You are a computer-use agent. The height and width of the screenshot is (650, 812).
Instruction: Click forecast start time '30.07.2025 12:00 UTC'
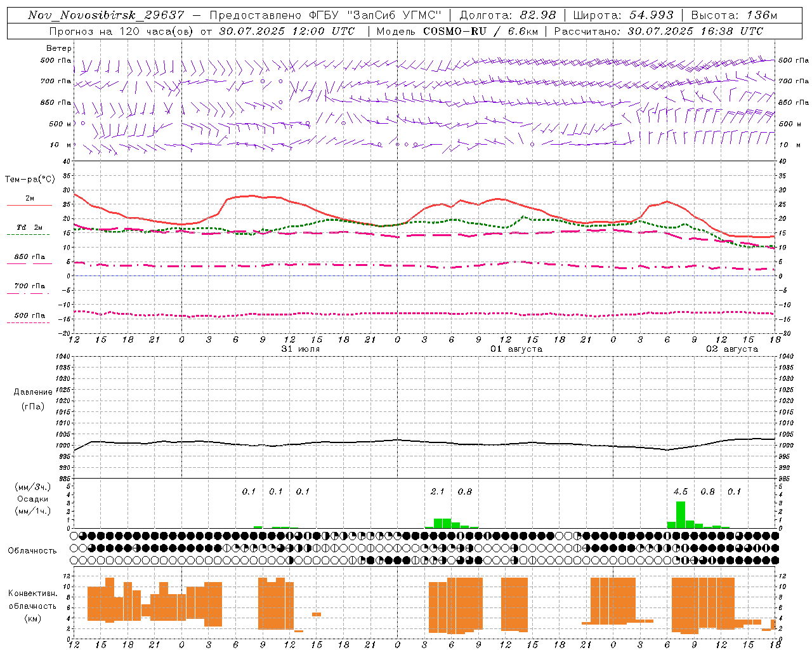click(287, 31)
